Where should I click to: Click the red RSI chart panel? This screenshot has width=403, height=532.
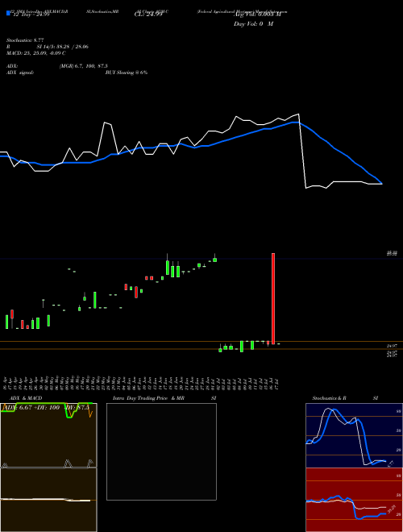[354, 500]
